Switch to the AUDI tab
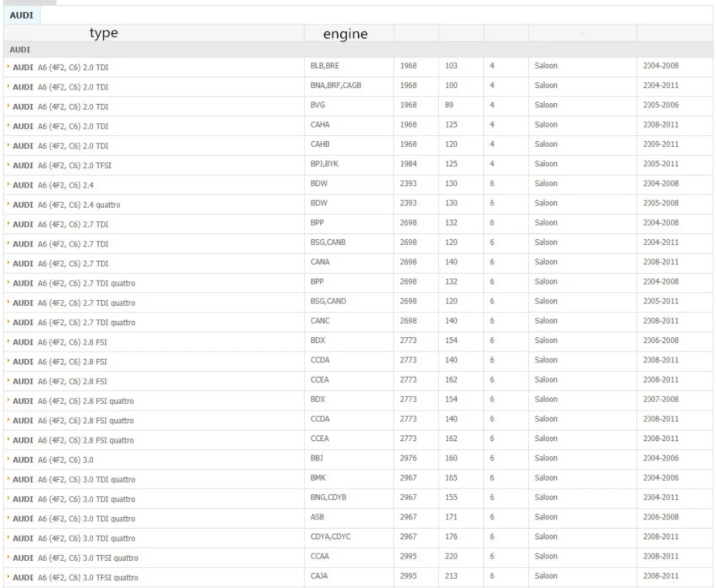The height and width of the screenshot is (588, 716). (21, 16)
